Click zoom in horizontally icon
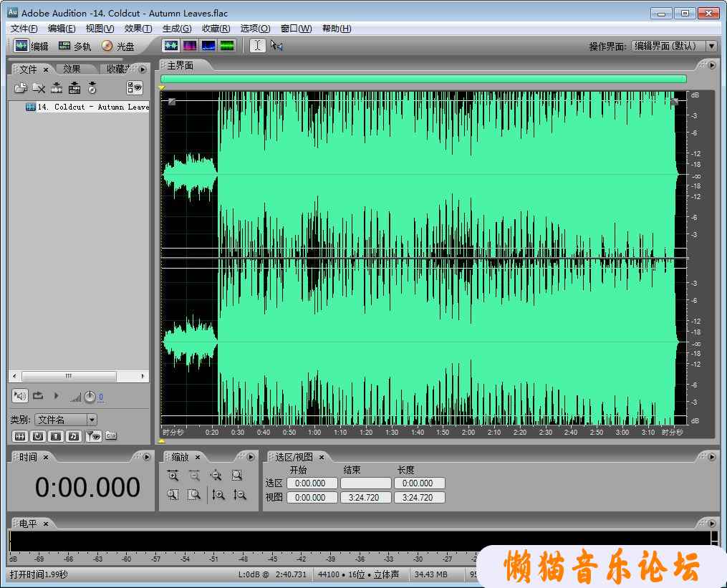The height and width of the screenshot is (588, 727). pyautogui.click(x=173, y=476)
